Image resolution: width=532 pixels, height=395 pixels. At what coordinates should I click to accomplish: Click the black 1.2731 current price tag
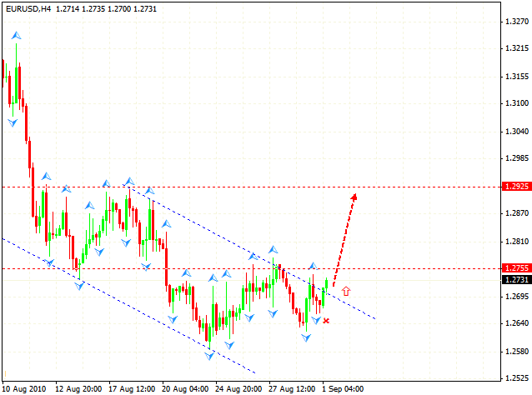click(516, 279)
